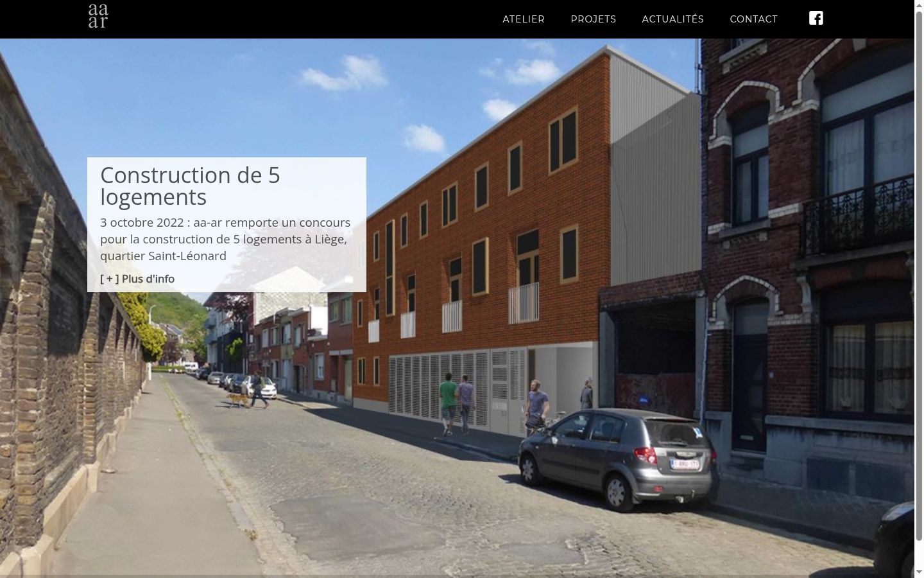
Task: Click the 'Construction de 5 logements' heading
Action: tap(191, 186)
